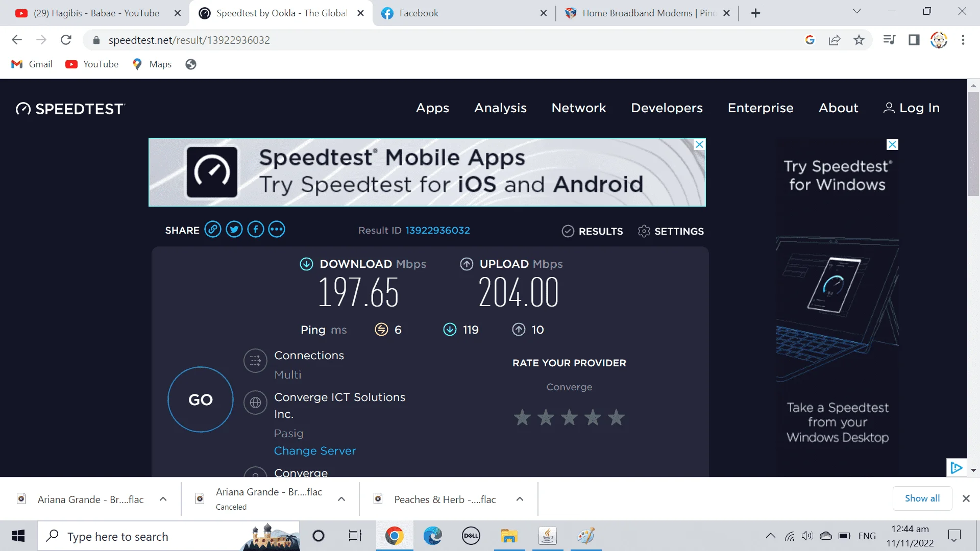The width and height of the screenshot is (980, 551).
Task: Open Cortana circle on taskbar
Action: point(318,536)
